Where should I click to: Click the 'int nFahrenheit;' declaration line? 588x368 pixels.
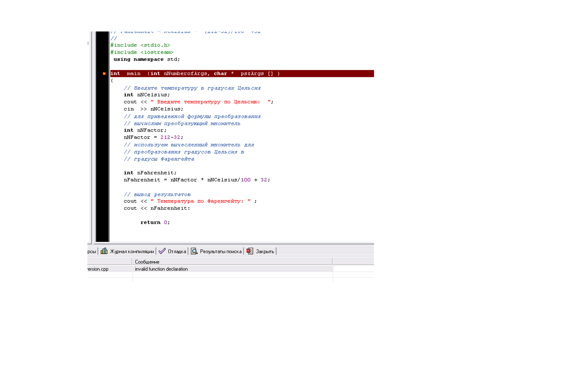[150, 173]
